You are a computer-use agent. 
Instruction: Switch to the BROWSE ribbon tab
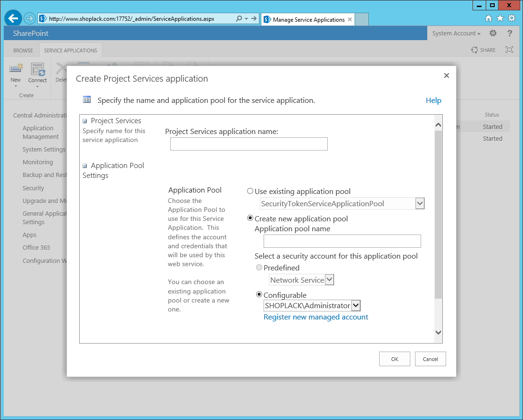coord(23,50)
